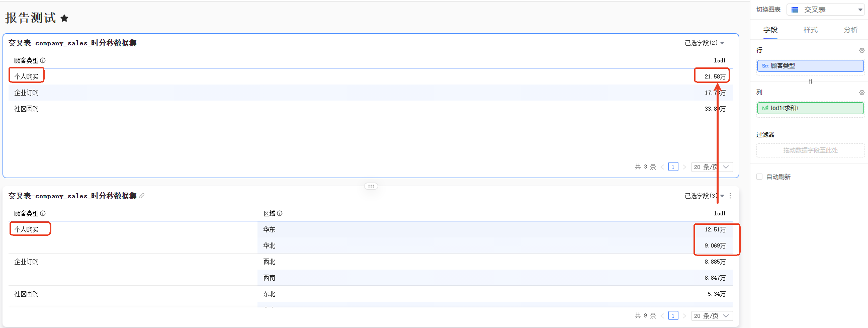Expand 已选字段(2) in the upper chart
Viewport: 868px width, 328px height.
click(x=704, y=43)
